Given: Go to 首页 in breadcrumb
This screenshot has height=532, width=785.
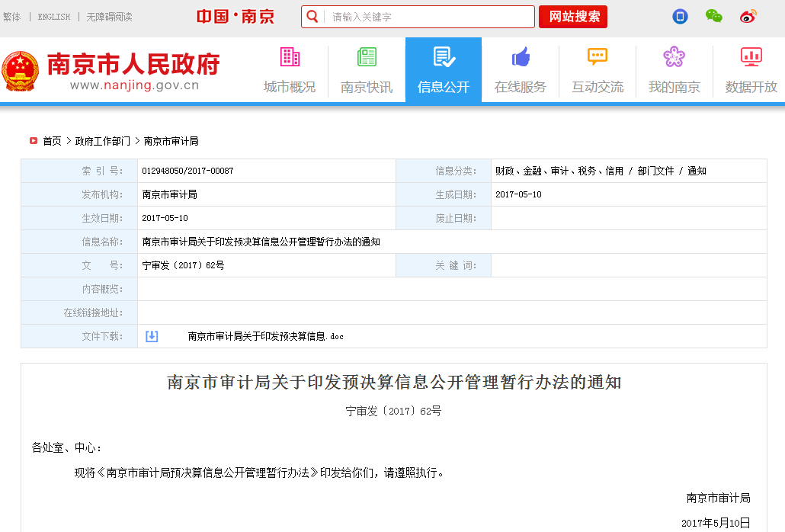Looking at the screenshot, I should 52,141.
